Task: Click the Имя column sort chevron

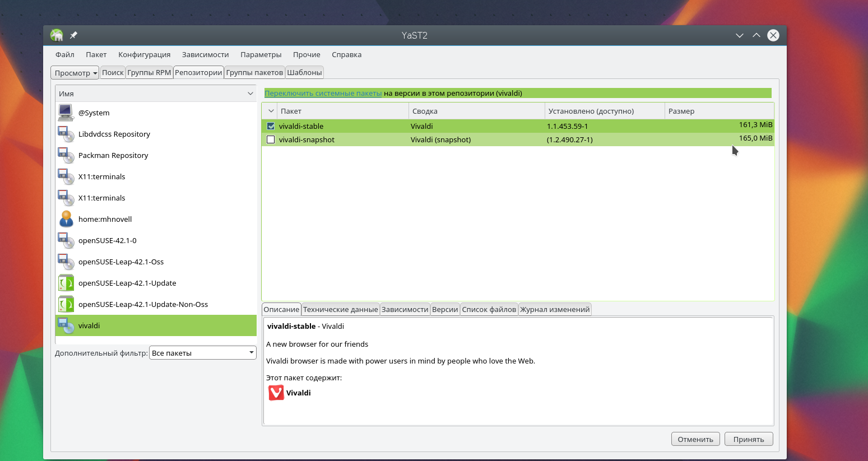Action: 250,94
